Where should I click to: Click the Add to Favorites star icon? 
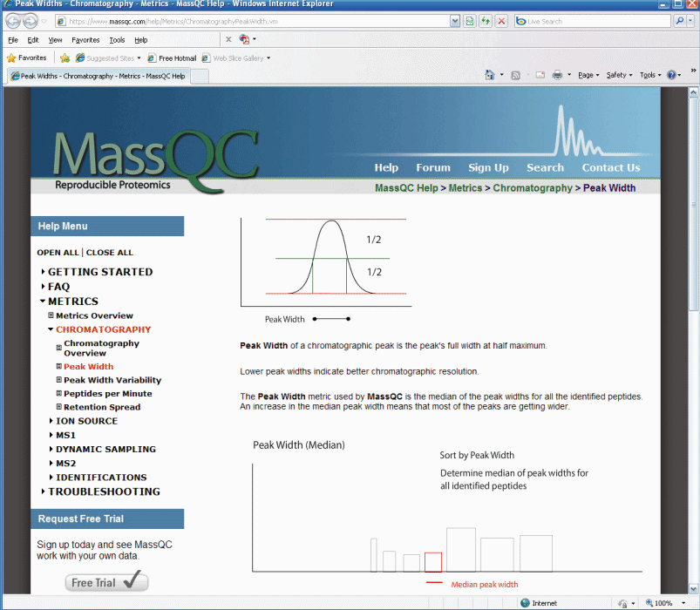(65, 58)
